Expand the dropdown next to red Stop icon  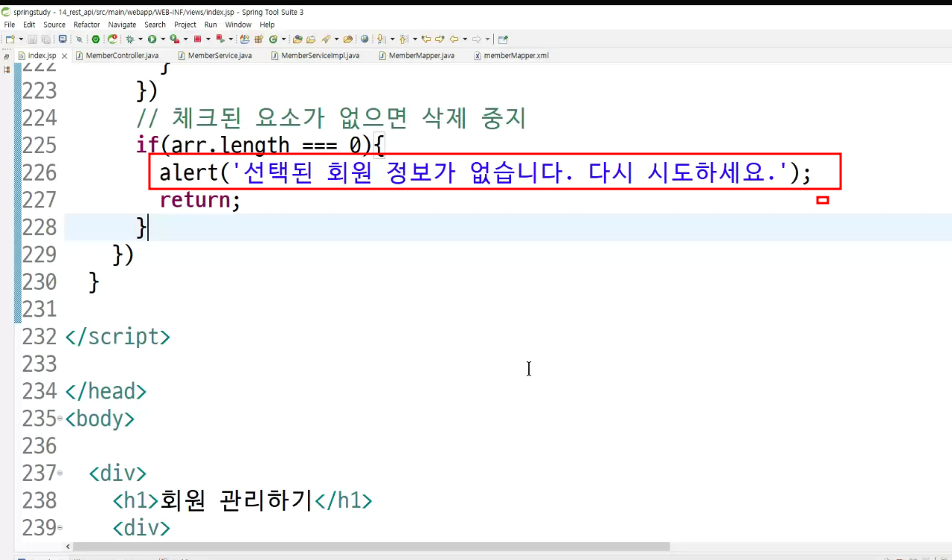pyautogui.click(x=208, y=39)
